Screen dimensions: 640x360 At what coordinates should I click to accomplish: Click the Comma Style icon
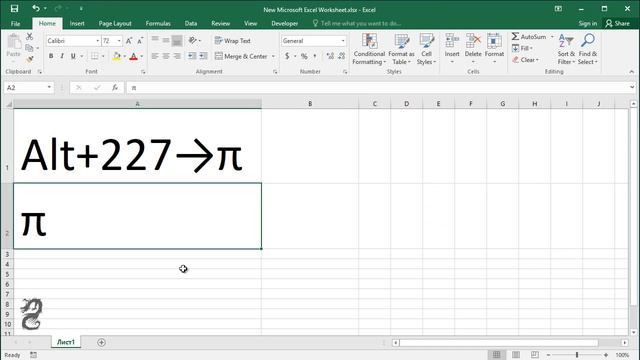coord(315,56)
